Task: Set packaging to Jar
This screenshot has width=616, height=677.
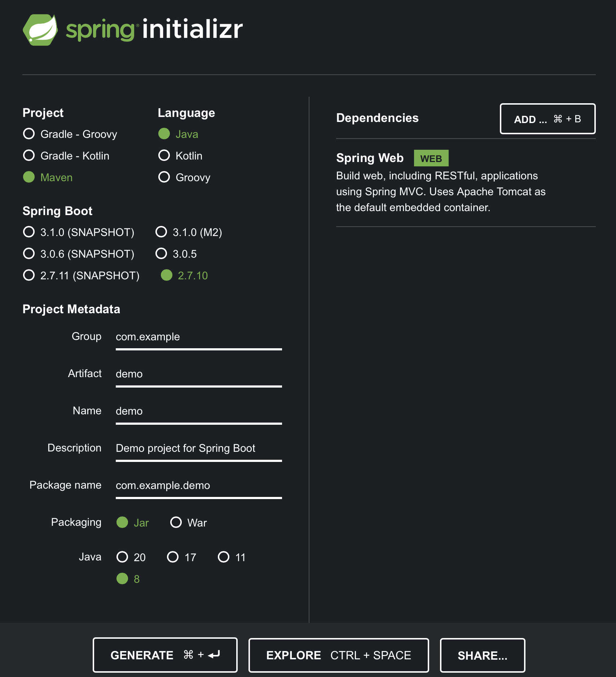Action: click(x=133, y=523)
